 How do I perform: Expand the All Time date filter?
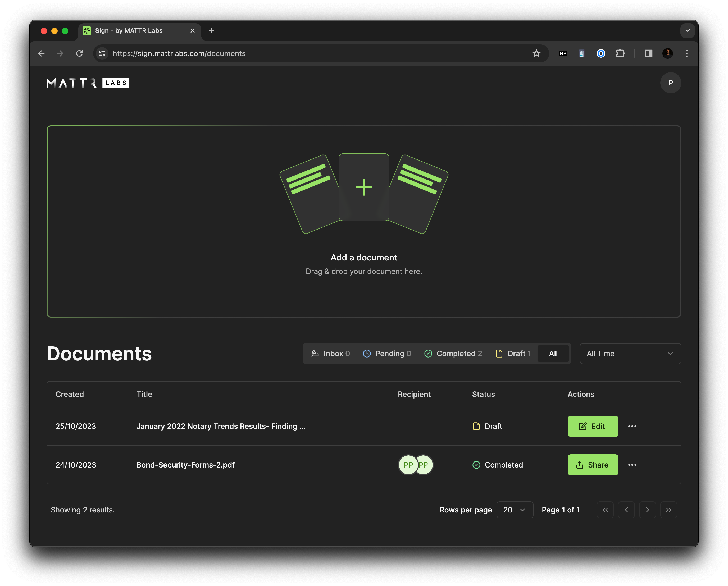(630, 353)
